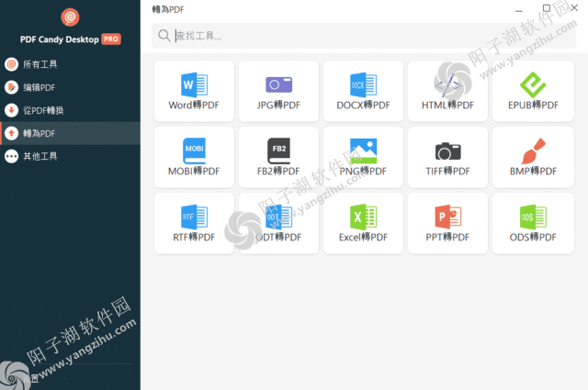Open the JPG to PDF converter

[278, 91]
